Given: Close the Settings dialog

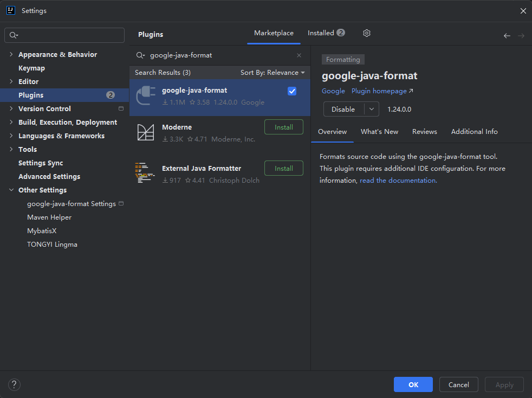Looking at the screenshot, I should (523, 11).
